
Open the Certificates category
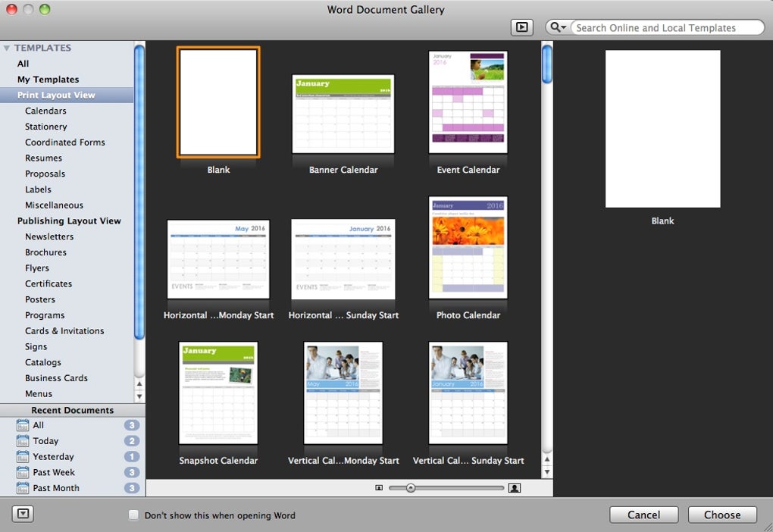point(67,284)
